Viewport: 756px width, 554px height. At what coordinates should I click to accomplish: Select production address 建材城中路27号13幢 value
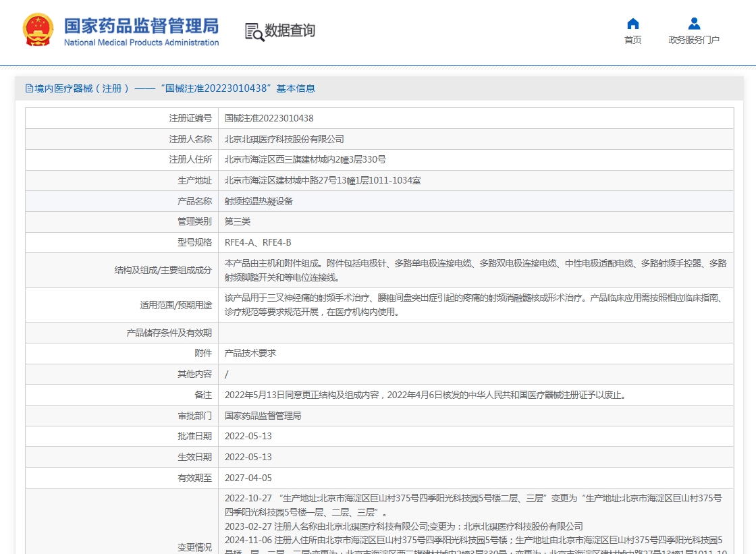click(323, 180)
